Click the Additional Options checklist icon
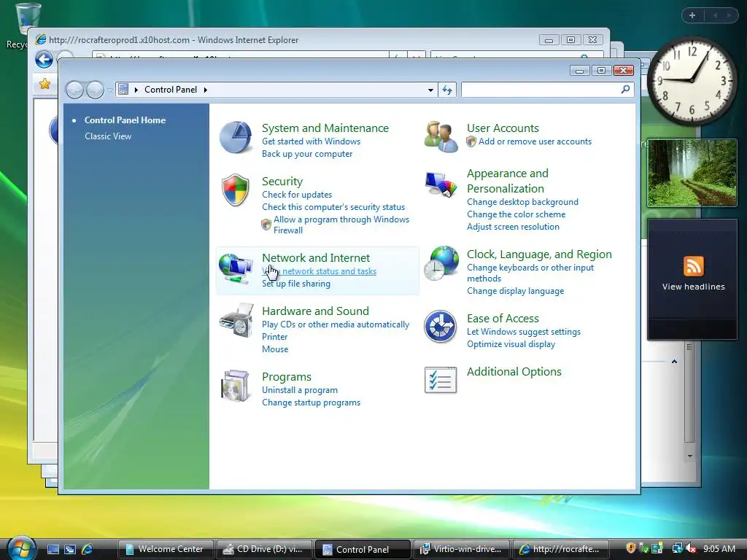The image size is (747, 560). tap(441, 380)
